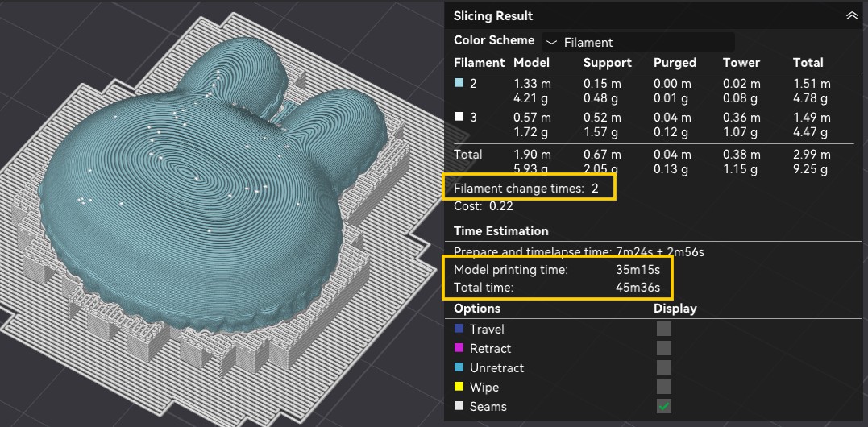Click the Wipe yellow color swatch
The image size is (868, 427).
tap(459, 387)
